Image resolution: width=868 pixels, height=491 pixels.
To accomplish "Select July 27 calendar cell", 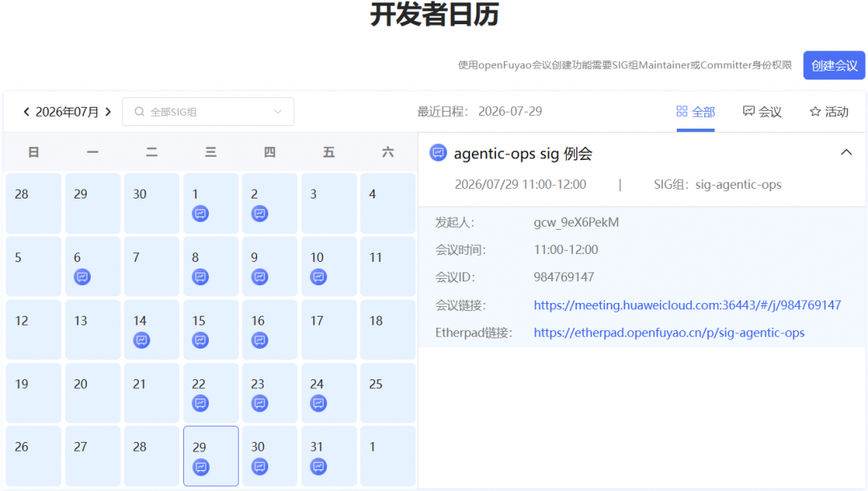I will pyautogui.click(x=92, y=456).
